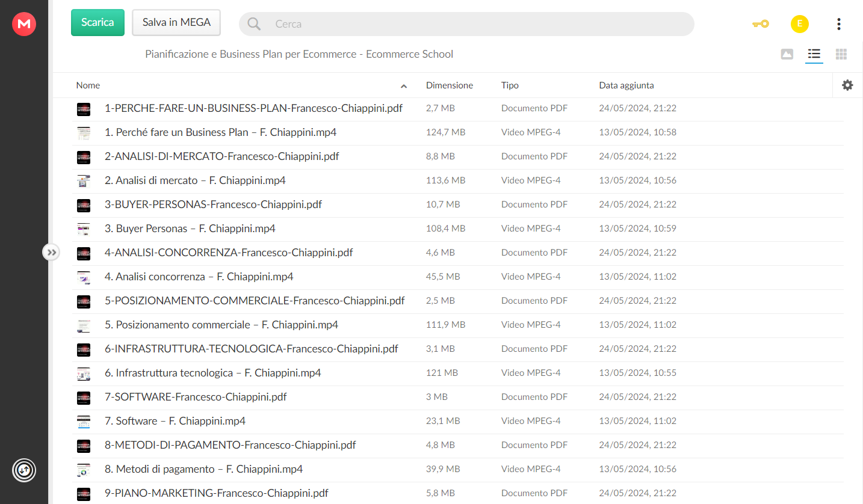Open column settings gear icon
This screenshot has width=863, height=504.
click(x=847, y=85)
